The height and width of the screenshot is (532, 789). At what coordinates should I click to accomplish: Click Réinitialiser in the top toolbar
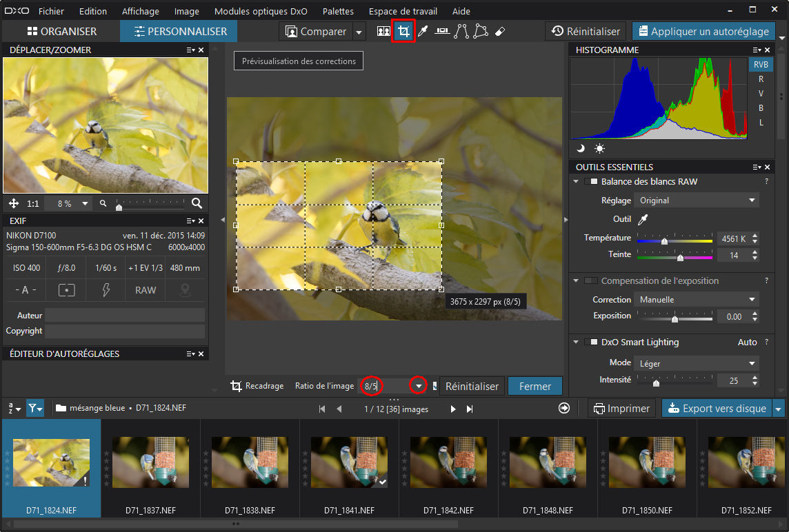coord(586,31)
